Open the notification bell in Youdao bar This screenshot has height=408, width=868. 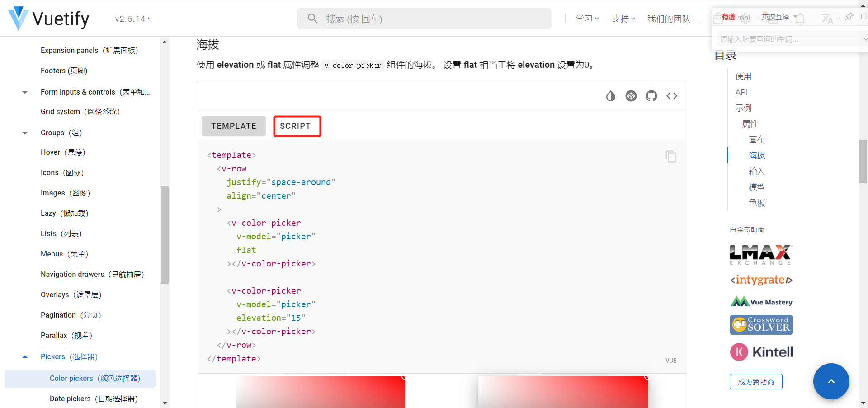[800, 19]
